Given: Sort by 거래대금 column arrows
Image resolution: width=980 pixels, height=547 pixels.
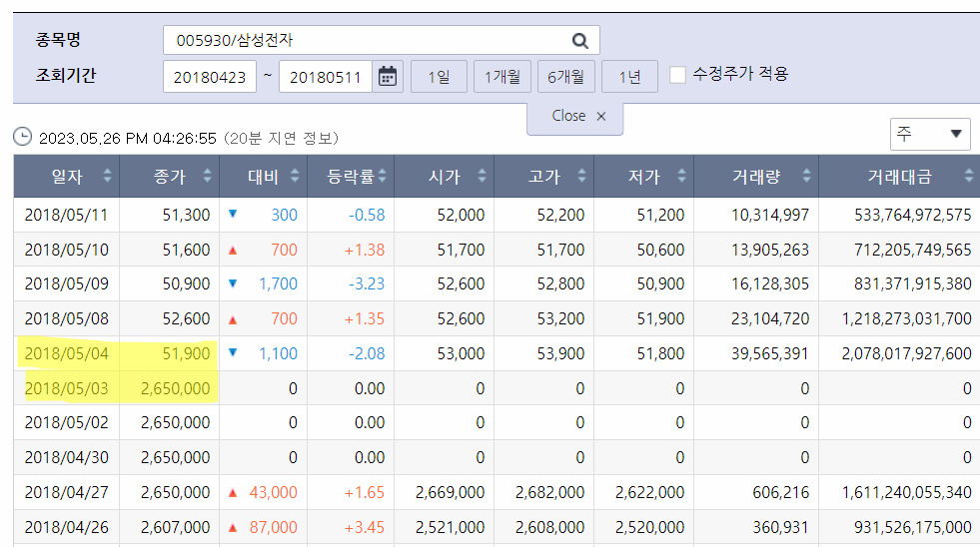Looking at the screenshot, I should [969, 176].
